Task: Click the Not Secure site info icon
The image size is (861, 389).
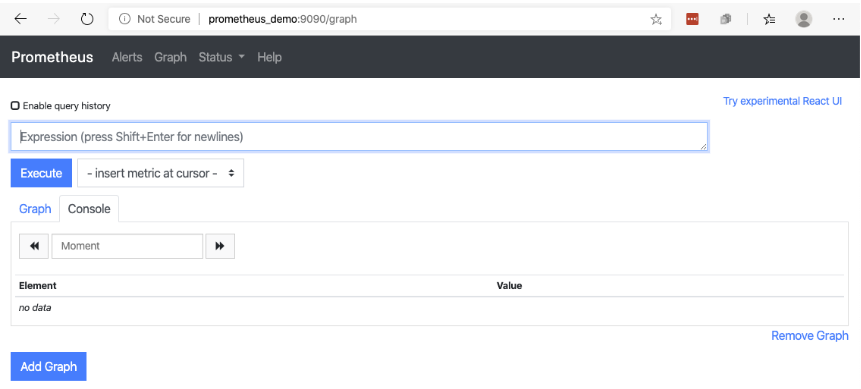Action: pos(125,19)
